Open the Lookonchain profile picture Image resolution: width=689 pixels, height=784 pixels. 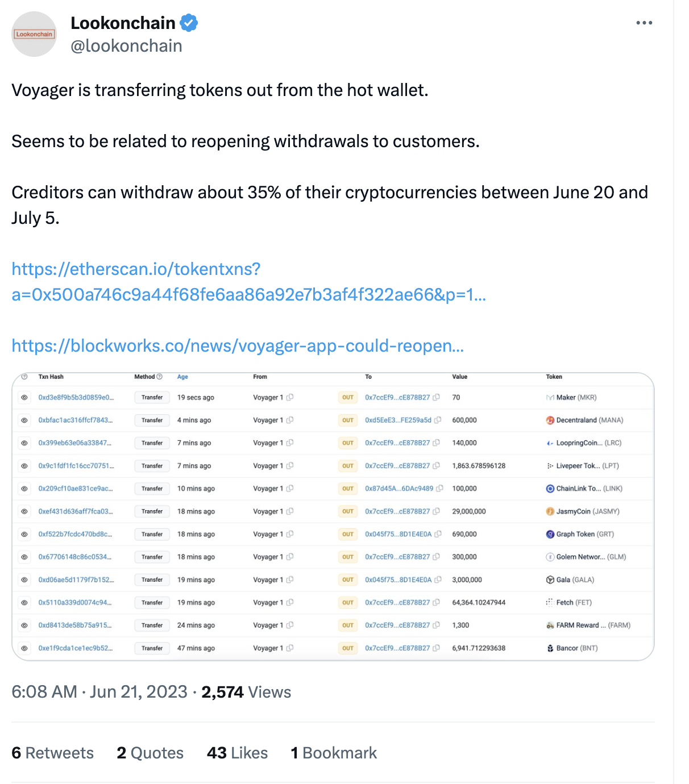[x=34, y=34]
